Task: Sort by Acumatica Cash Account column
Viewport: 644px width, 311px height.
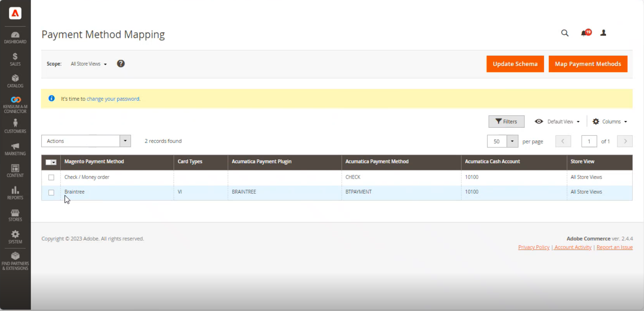Action: coord(514,162)
